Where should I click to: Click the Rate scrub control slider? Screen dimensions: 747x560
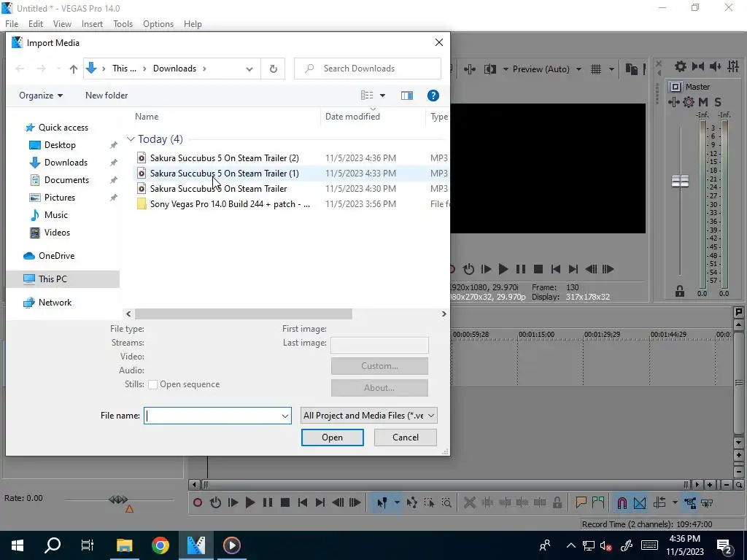(x=118, y=500)
